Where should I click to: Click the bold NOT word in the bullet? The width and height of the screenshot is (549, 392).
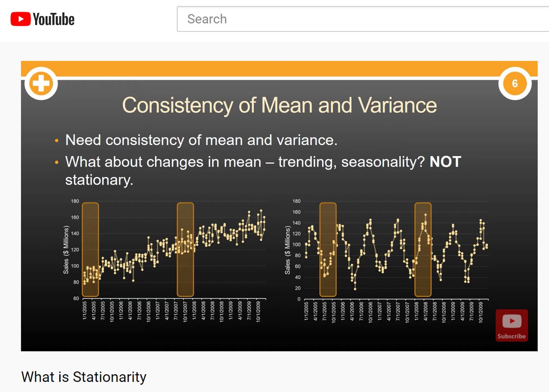tap(445, 162)
